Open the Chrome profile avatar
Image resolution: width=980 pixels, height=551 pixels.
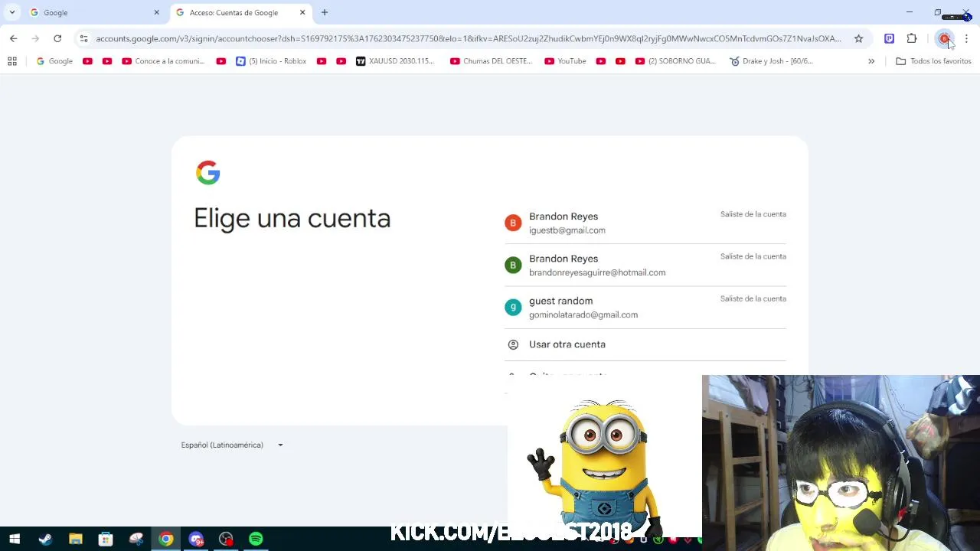[x=944, y=38]
